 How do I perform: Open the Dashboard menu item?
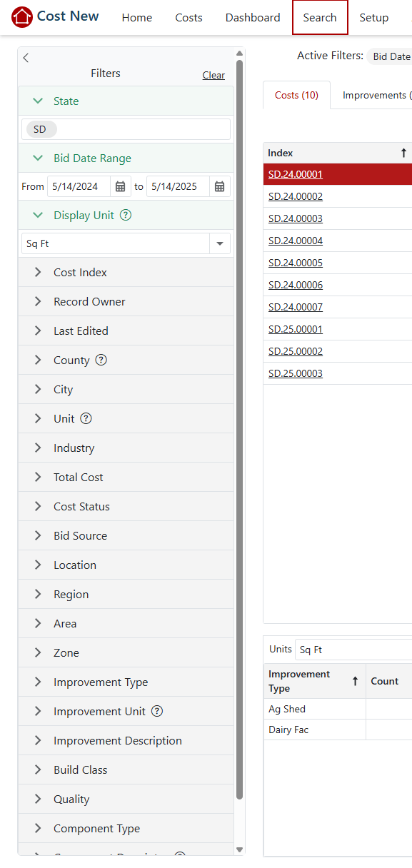pyautogui.click(x=253, y=18)
